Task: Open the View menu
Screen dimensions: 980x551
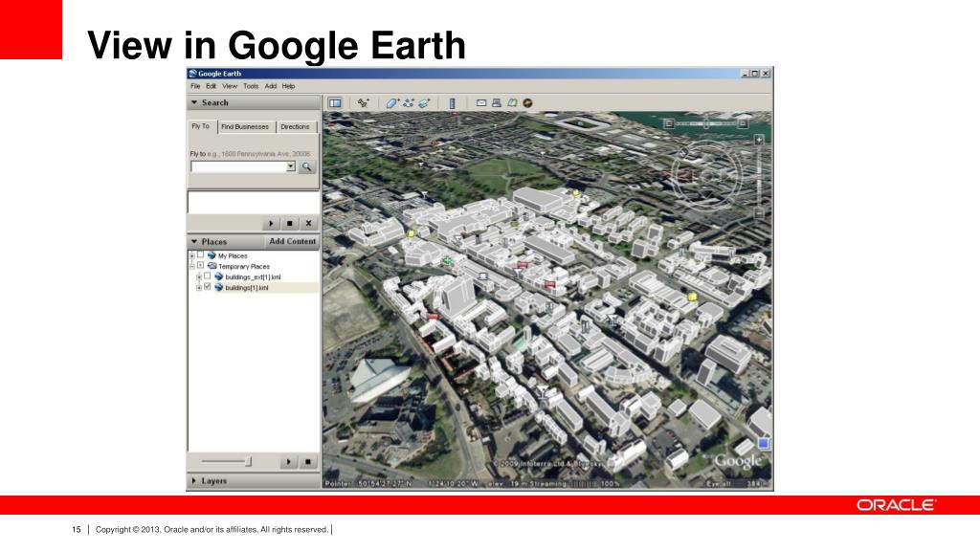Action: click(x=230, y=86)
